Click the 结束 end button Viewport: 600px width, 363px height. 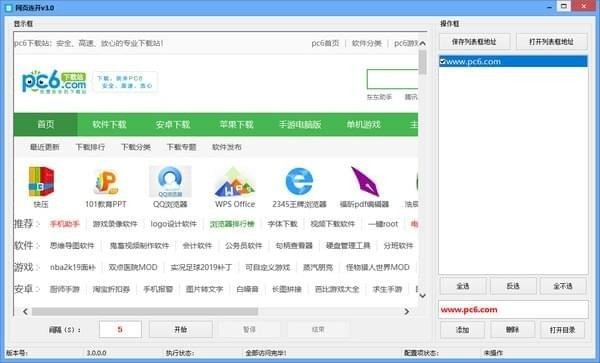pos(318,329)
